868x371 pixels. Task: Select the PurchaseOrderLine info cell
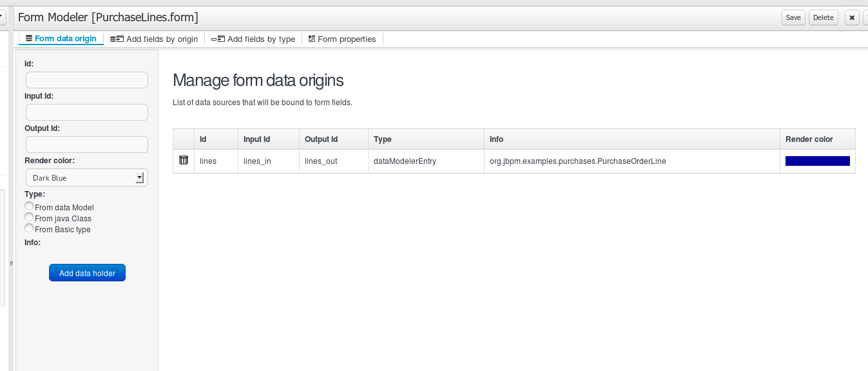(x=577, y=161)
